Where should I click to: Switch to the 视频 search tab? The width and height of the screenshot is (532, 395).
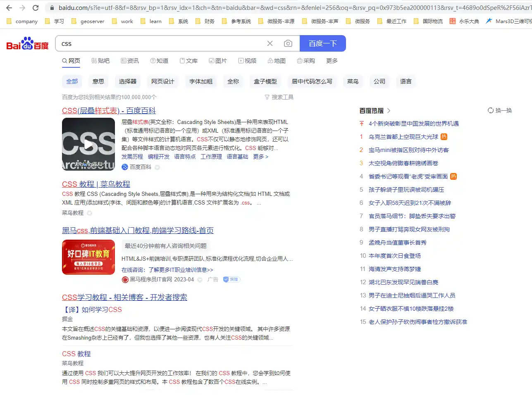click(x=247, y=61)
